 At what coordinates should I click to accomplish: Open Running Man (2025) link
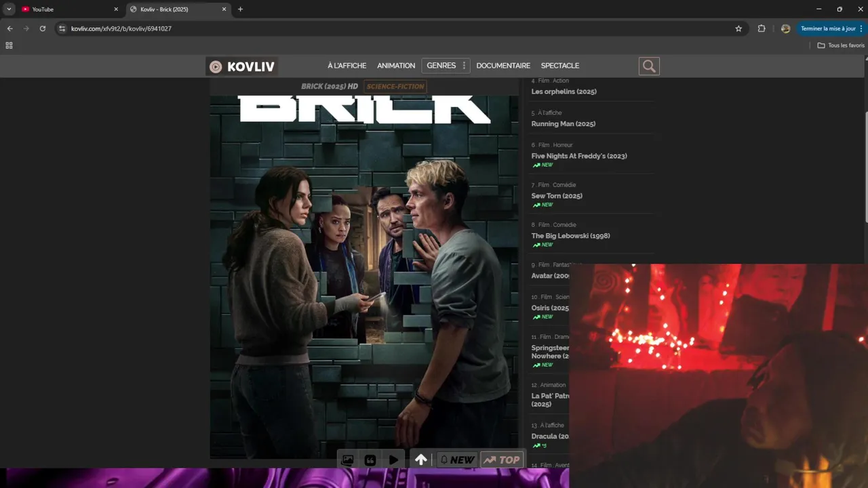[x=563, y=124]
